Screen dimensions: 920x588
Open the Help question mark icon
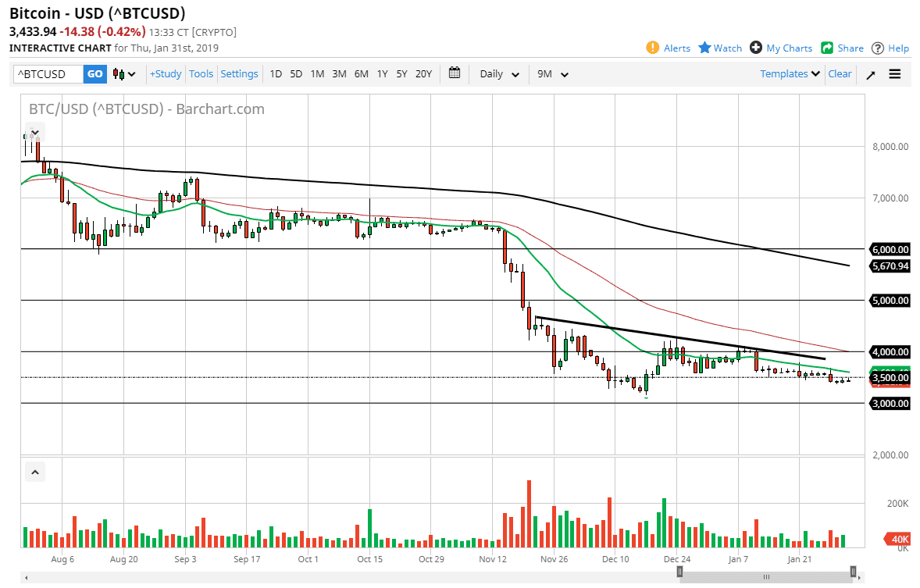coord(878,48)
